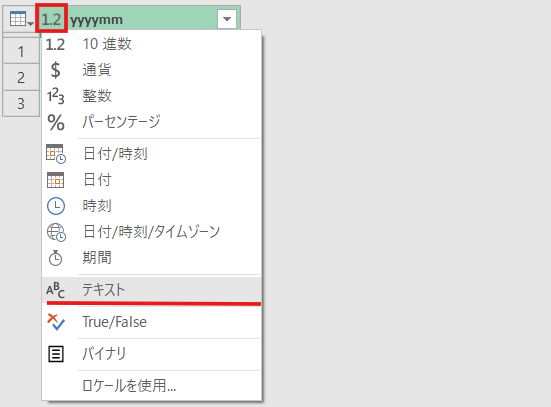Open the table menu icon in the top-left corner
This screenshot has height=407, width=551.
[x=21, y=19]
